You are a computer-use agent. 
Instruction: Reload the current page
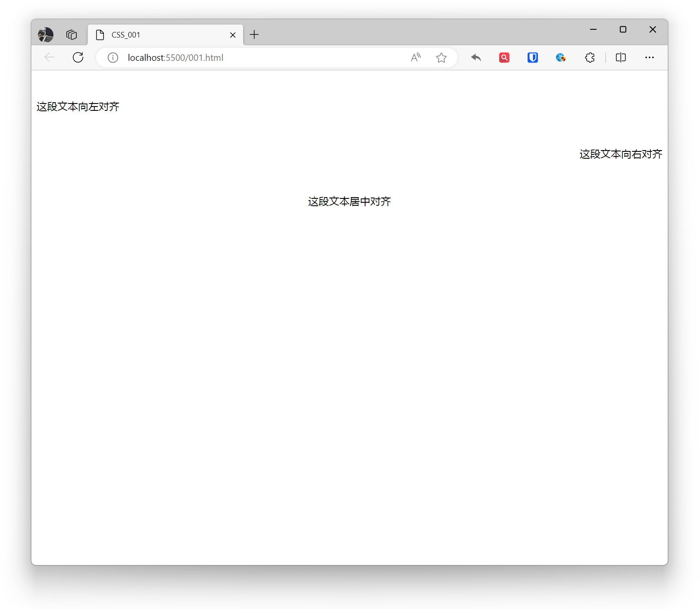tap(78, 57)
